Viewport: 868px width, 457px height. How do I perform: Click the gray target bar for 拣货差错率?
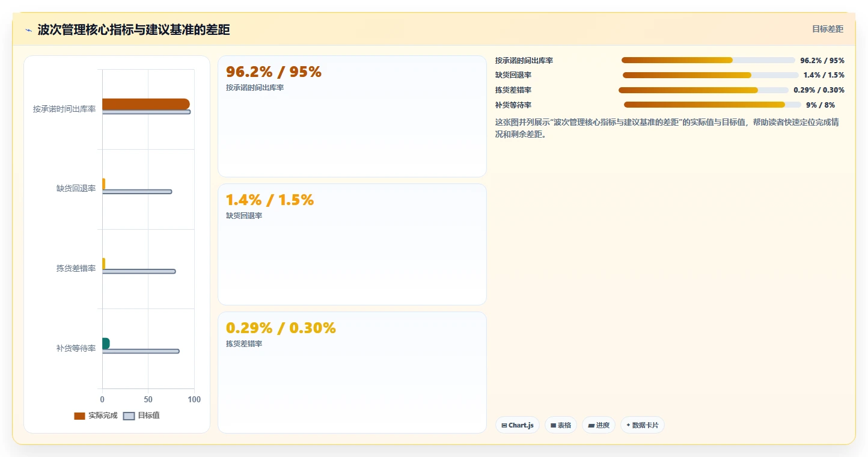[x=139, y=271]
